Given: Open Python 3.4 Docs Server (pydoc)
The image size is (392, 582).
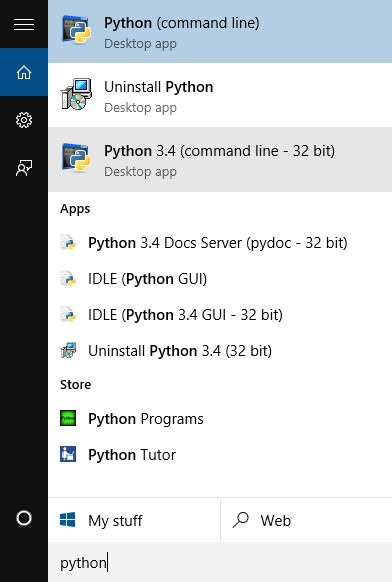Looking at the screenshot, I should [x=220, y=243].
